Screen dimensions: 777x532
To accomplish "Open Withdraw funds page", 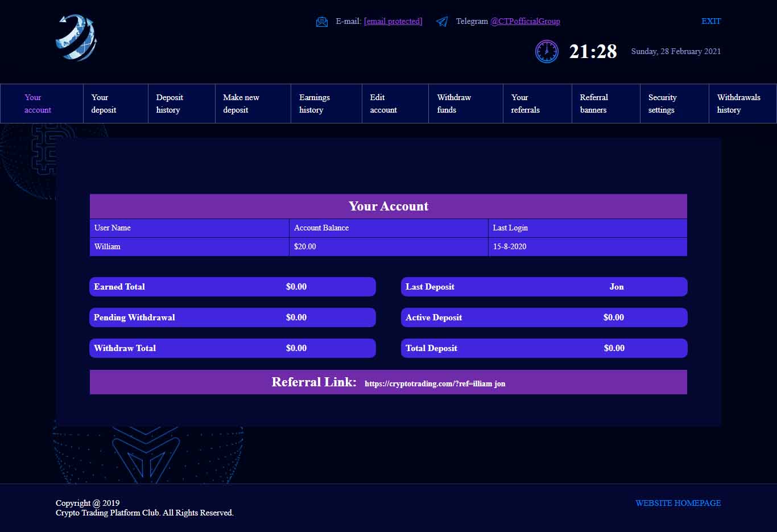I will [466, 104].
